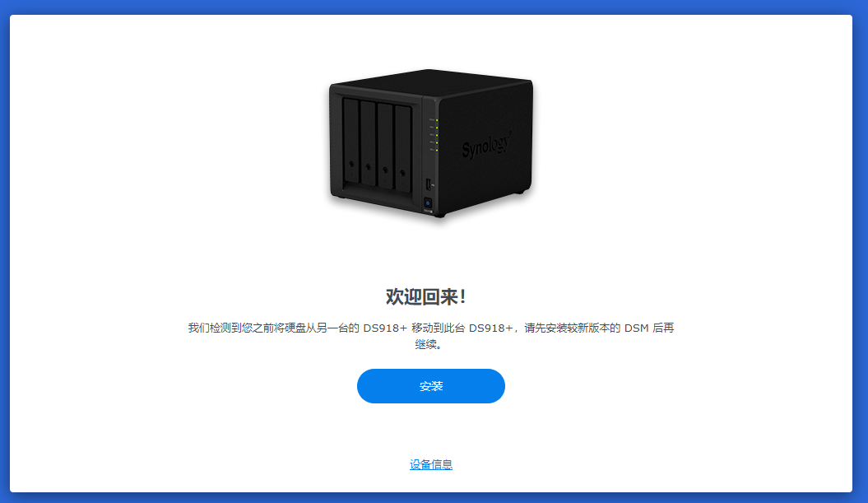Select the fourth drive bay on the NAS
868x503 pixels.
[x=403, y=150]
